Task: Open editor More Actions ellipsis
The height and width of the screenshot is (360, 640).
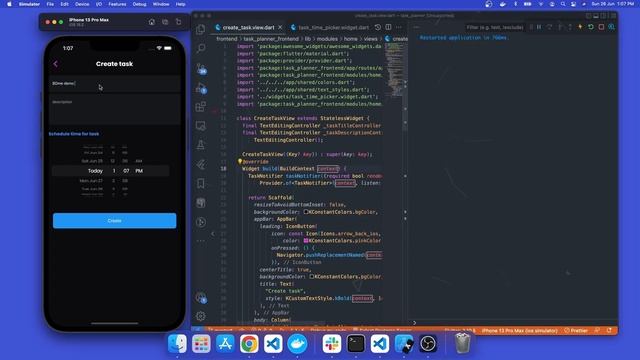Action: (399, 27)
